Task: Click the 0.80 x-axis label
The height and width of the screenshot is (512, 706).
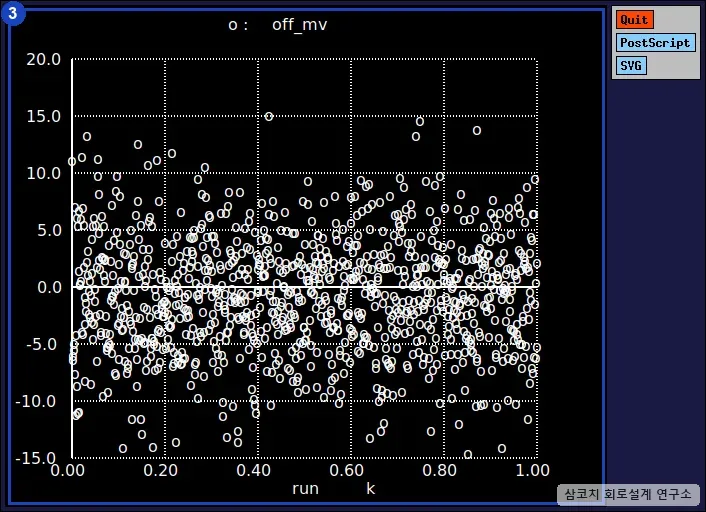Action: 439,471
